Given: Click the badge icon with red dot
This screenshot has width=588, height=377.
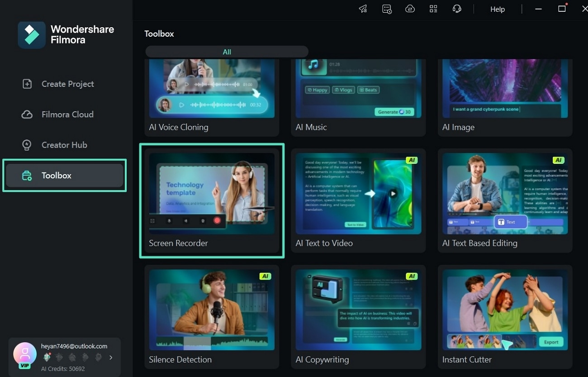Looking at the screenshot, I should tap(47, 357).
